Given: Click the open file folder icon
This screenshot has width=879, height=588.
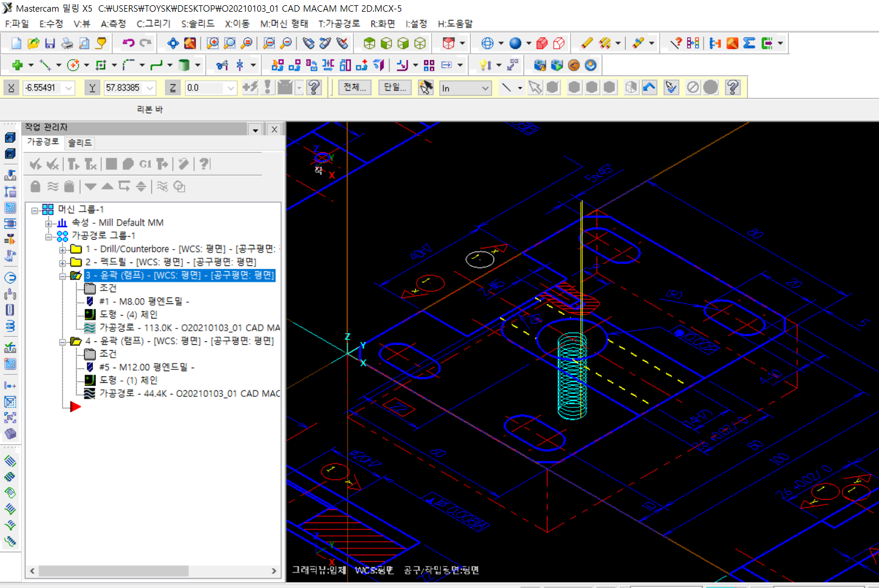Looking at the screenshot, I should (33, 43).
